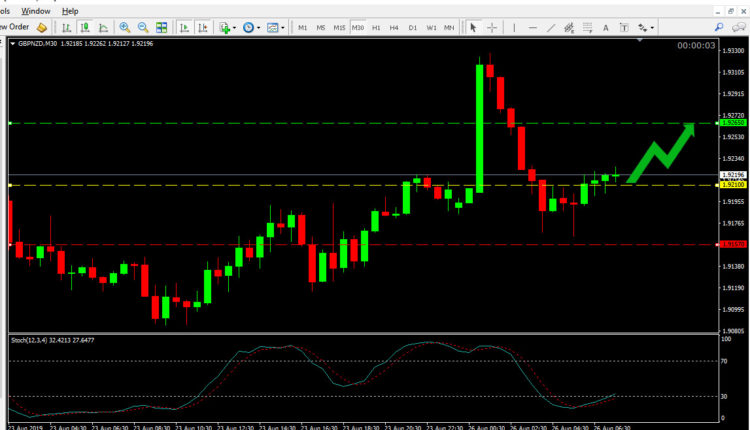Expand the GBPNZD,M30 chart title triangle

13,44
